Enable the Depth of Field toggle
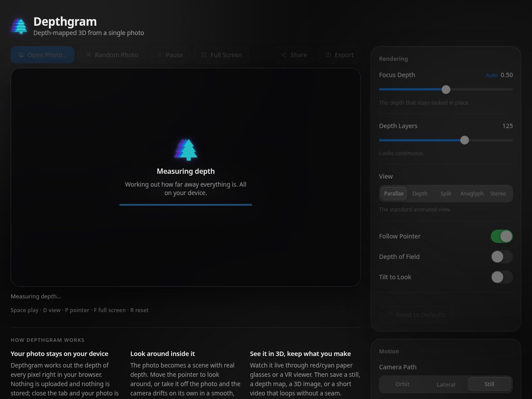 501,257
